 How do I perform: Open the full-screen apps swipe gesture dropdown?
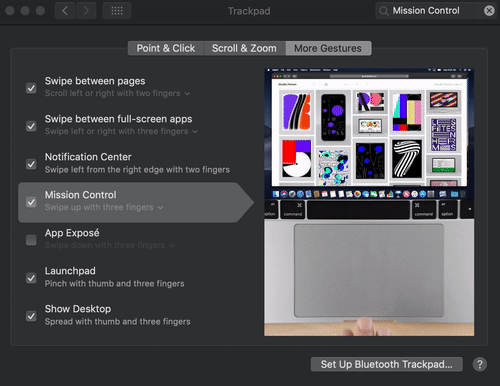(x=121, y=131)
